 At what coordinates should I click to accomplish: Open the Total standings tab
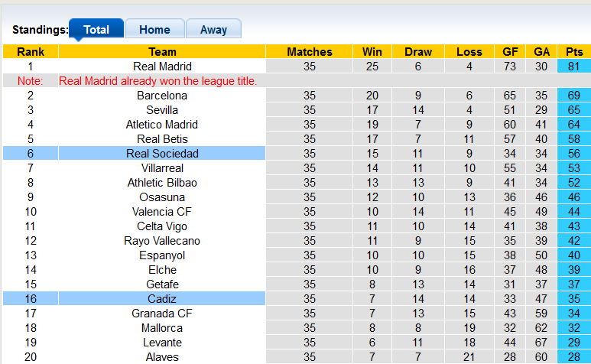tap(96, 30)
